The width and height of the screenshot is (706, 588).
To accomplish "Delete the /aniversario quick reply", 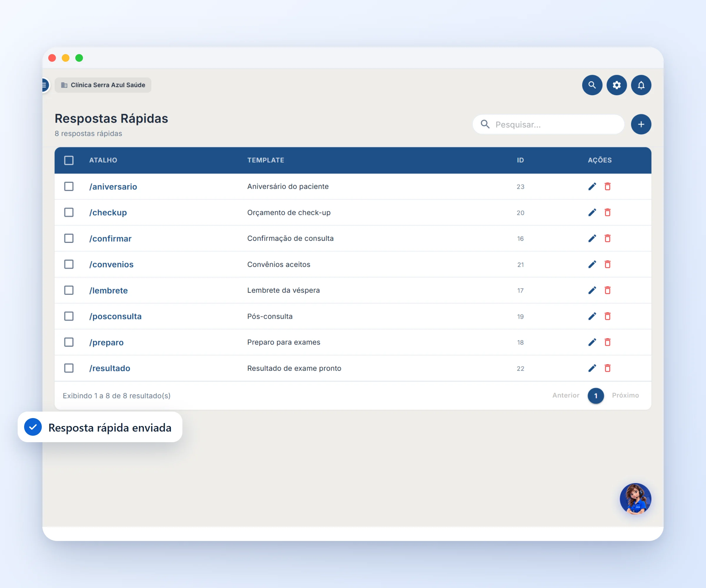I will click(607, 186).
